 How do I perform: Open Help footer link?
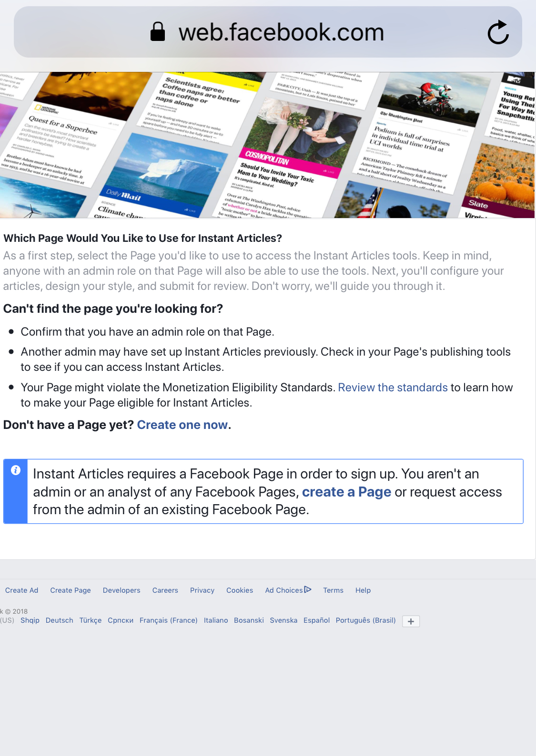pos(363,590)
